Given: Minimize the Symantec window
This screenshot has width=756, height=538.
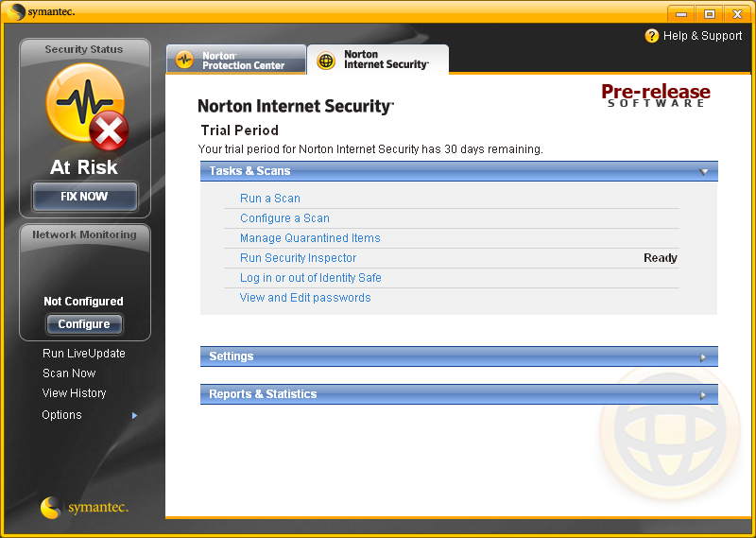Looking at the screenshot, I should click(680, 13).
